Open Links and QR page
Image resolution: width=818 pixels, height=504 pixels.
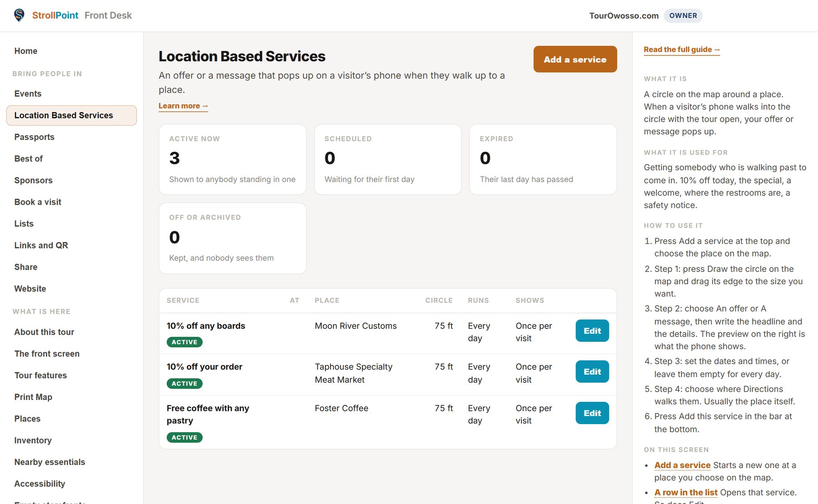click(41, 245)
